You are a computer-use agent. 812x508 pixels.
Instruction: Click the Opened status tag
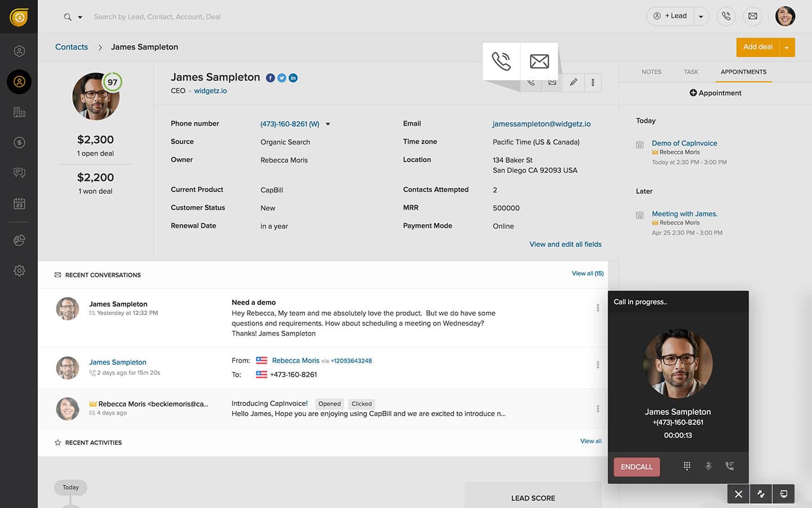[x=329, y=404]
